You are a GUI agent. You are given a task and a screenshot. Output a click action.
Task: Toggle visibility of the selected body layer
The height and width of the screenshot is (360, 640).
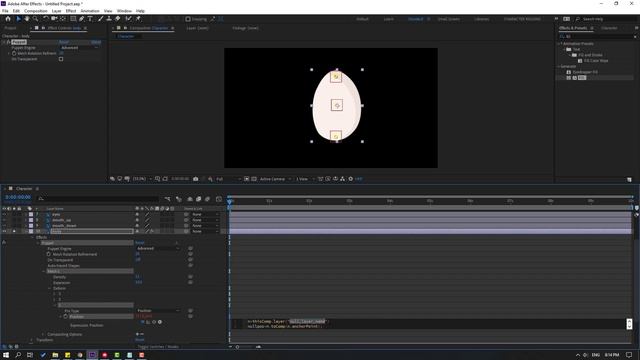coord(4,231)
